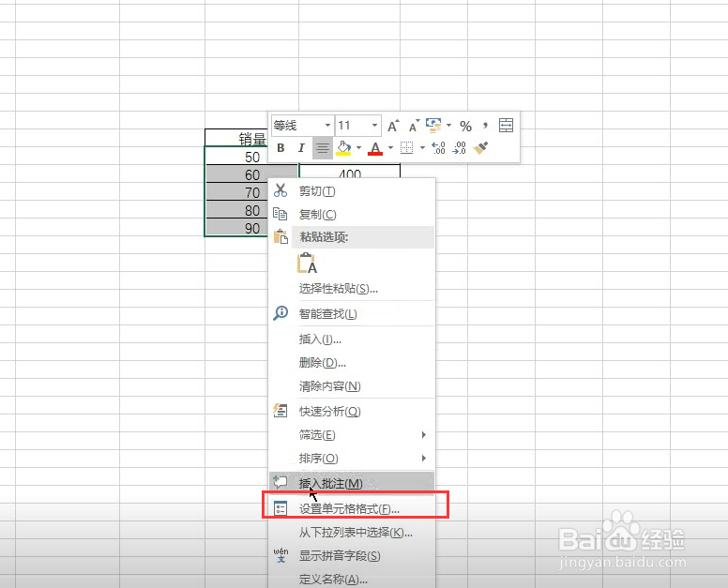Viewport: 728px width, 588px height.
Task: Decrease font size in mini toolbar
Action: (x=414, y=126)
